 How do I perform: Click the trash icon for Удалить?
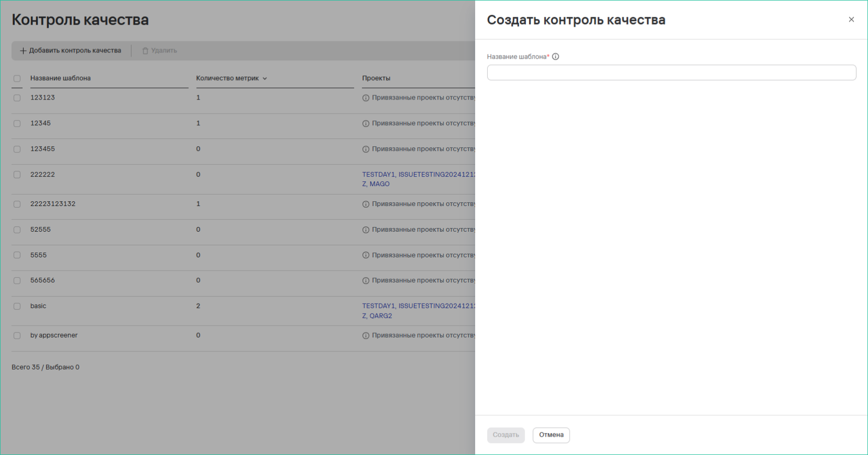pos(145,51)
